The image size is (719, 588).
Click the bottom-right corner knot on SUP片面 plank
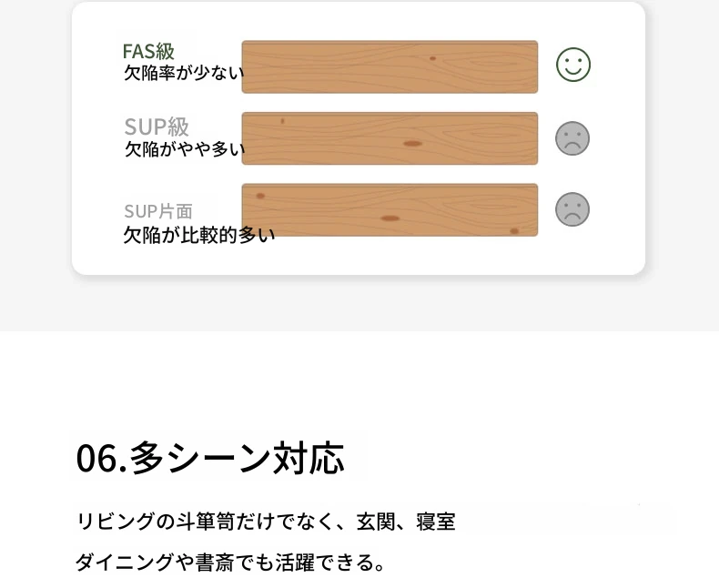coord(514,231)
